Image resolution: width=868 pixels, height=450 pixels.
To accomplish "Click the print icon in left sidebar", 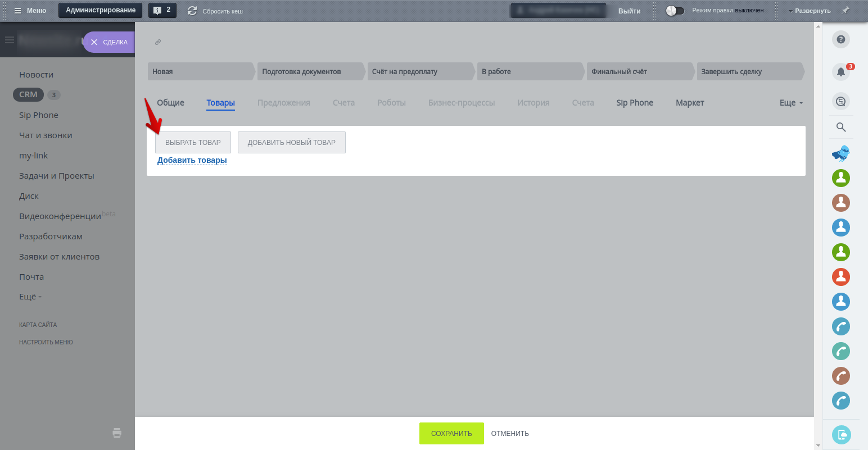I will (117, 433).
